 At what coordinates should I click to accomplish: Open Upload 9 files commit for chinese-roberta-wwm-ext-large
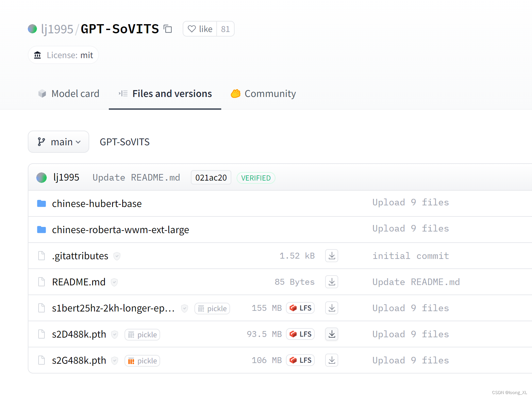tap(411, 229)
